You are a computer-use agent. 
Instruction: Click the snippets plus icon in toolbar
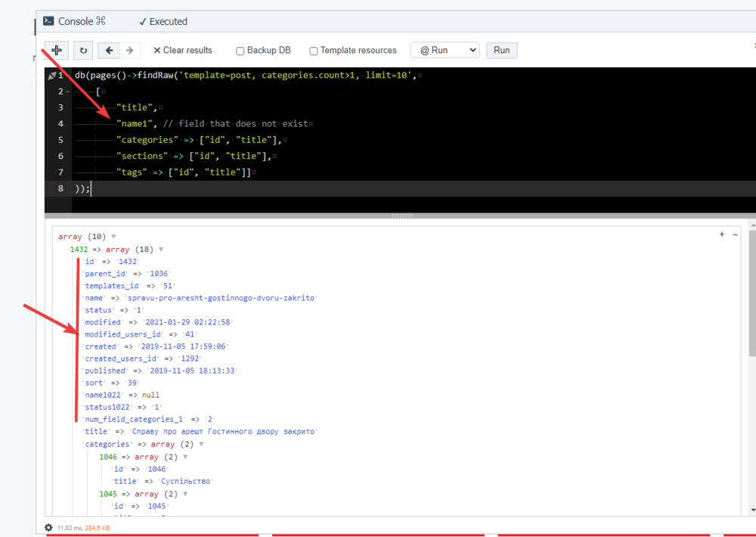pos(57,51)
